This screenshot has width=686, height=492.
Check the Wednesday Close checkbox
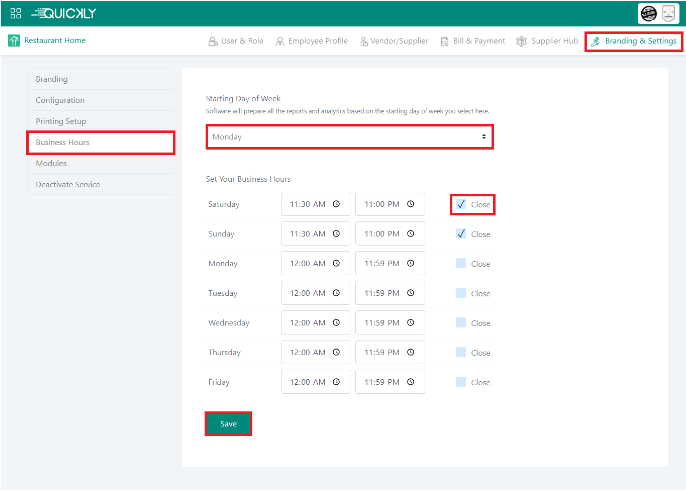[460, 323]
